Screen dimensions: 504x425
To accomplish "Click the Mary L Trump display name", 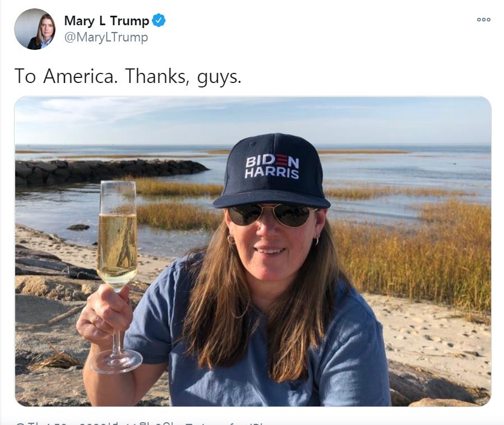I will [x=107, y=21].
